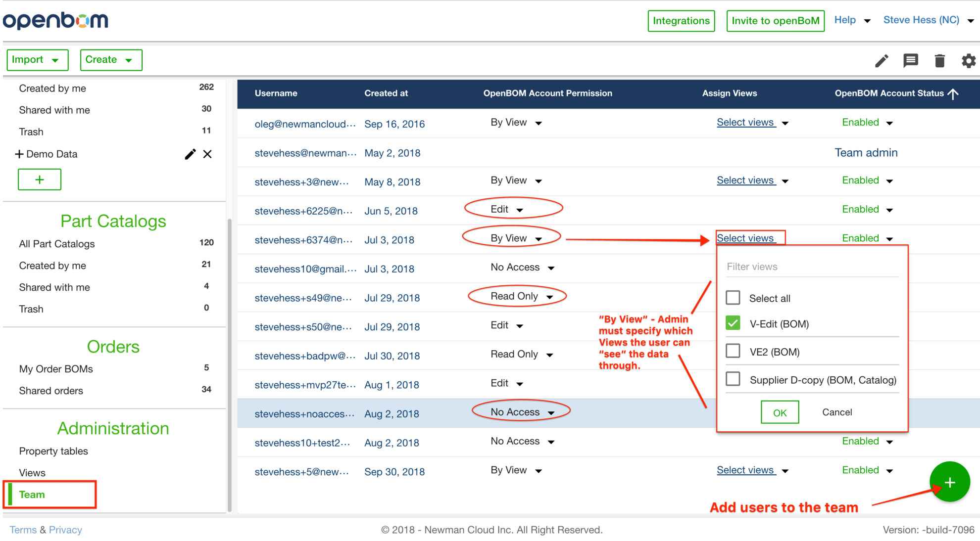Viewport: 980px width, 541px height.
Task: Click the plus icon below Demo Data
Action: 39,179
